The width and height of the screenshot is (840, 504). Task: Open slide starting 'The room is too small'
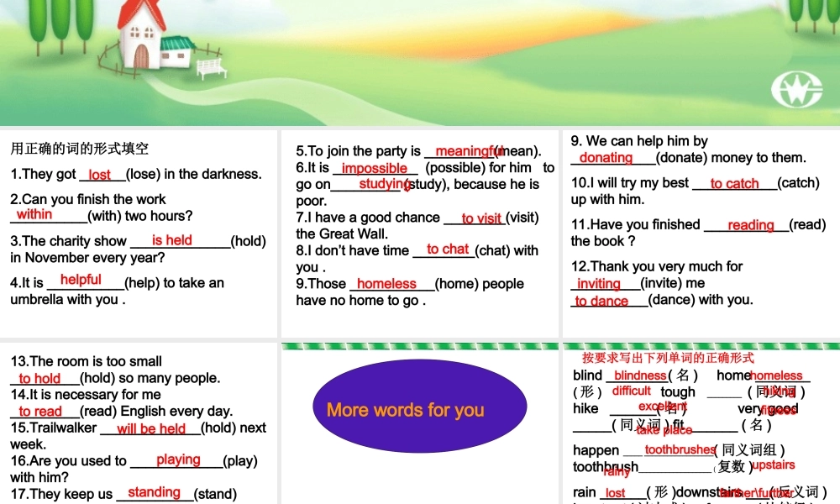click(x=139, y=423)
